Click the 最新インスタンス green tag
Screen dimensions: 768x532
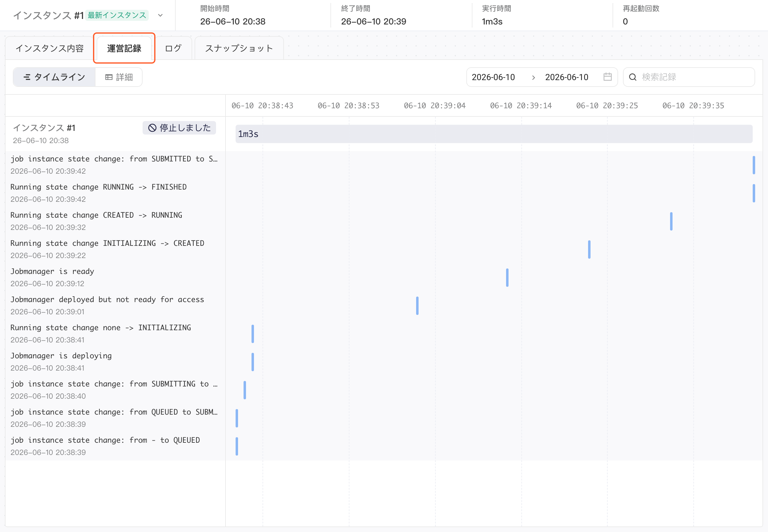117,15
